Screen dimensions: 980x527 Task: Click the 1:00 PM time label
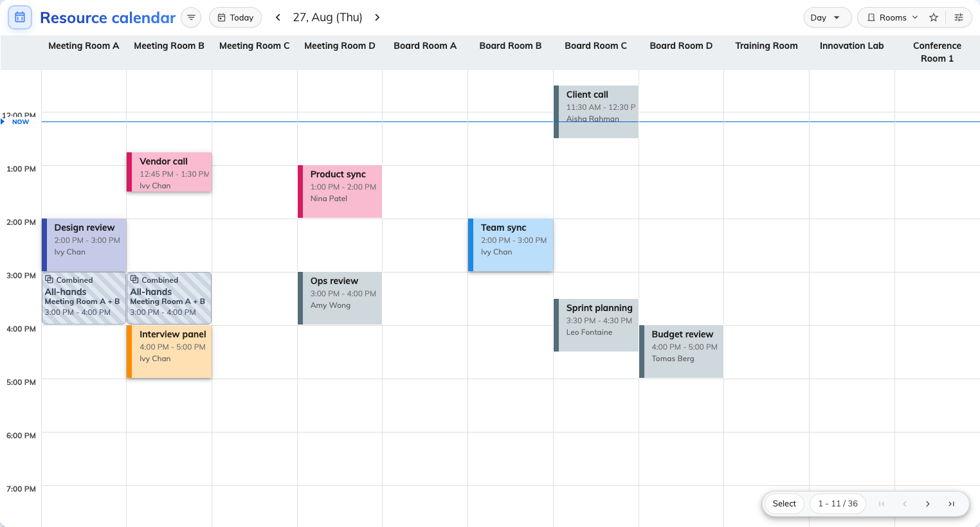[x=21, y=169]
